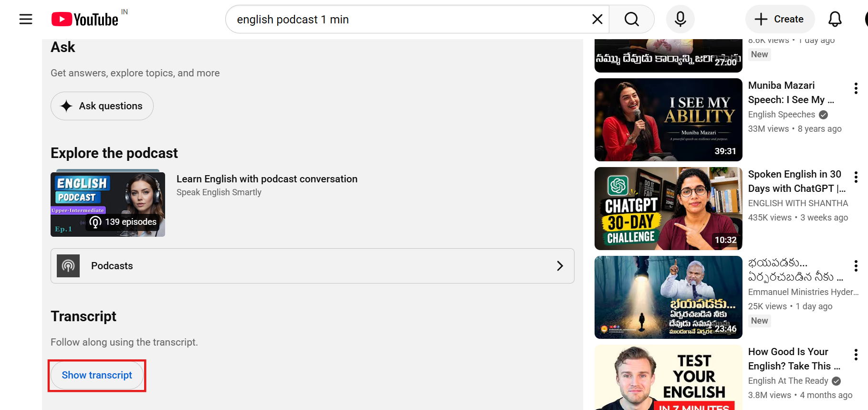The width and height of the screenshot is (868, 410).
Task: Click the New badge under 25K views
Action: [759, 321]
